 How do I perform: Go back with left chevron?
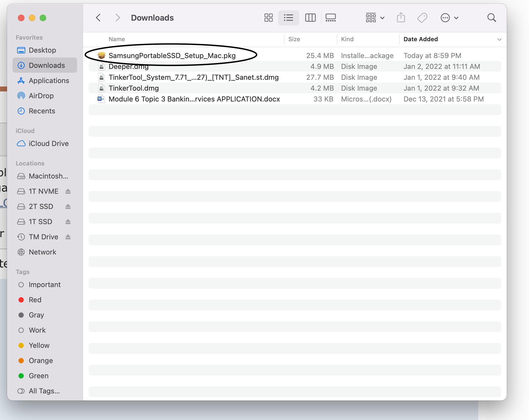point(98,18)
